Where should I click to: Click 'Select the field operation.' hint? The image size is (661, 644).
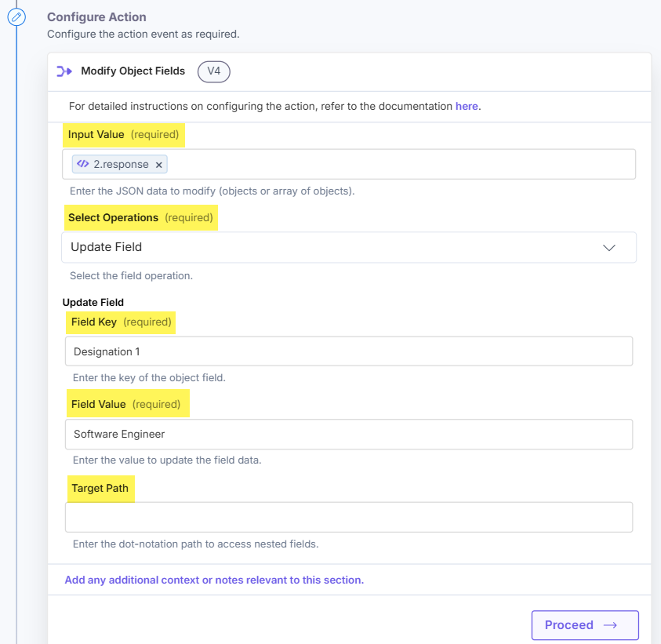pos(131,276)
